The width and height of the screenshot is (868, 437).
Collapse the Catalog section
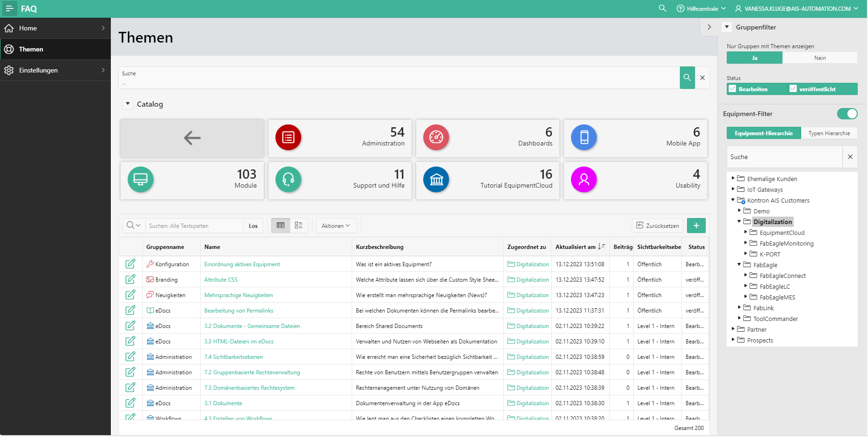pyautogui.click(x=128, y=104)
